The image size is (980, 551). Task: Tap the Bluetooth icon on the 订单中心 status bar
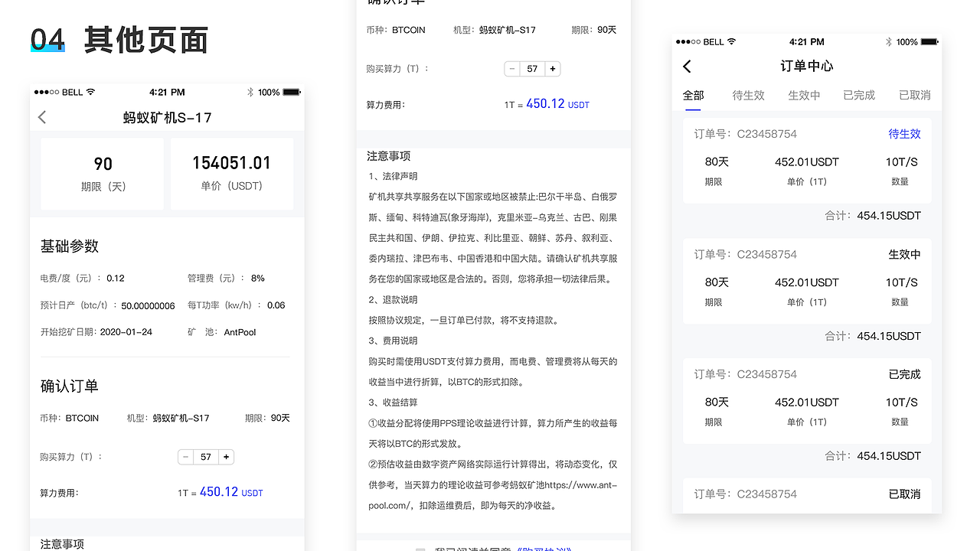889,42
